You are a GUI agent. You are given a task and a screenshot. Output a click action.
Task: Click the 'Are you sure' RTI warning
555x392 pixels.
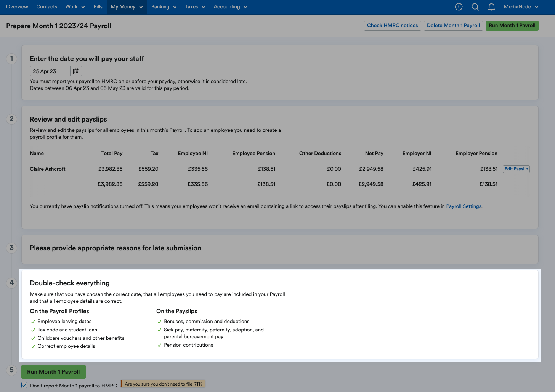click(x=164, y=384)
